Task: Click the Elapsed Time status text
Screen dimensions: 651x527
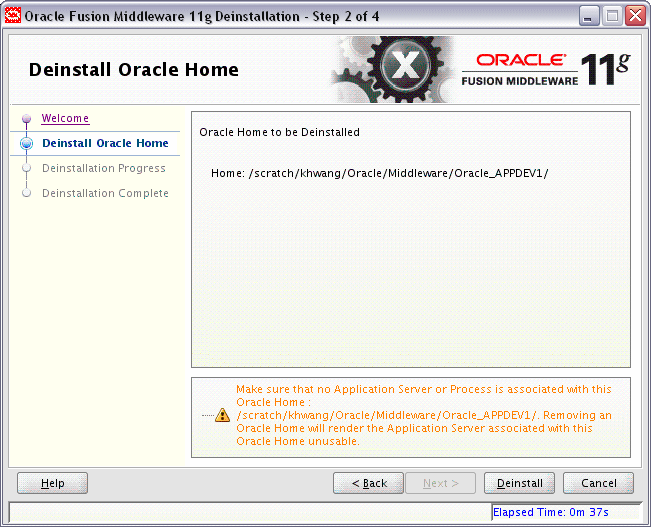Action: pyautogui.click(x=551, y=512)
